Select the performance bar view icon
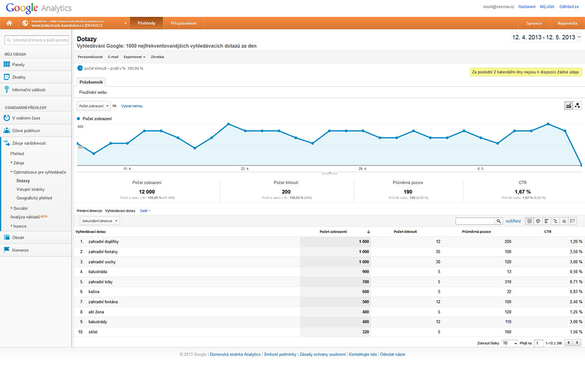 pos(546,221)
